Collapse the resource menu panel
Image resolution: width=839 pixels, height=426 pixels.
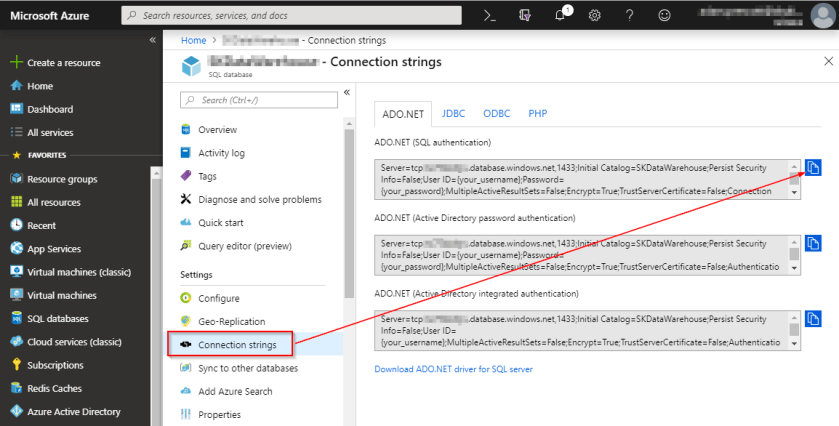pos(346,92)
